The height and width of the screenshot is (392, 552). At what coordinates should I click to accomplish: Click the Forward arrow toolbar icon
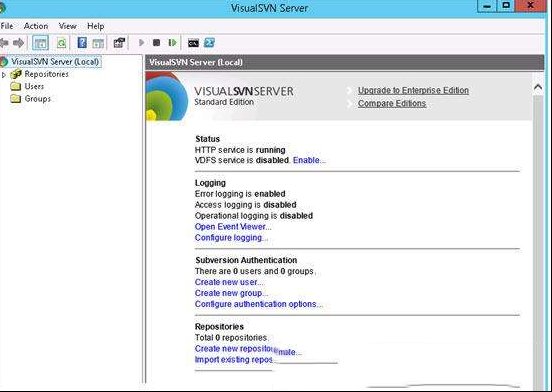click(x=18, y=43)
